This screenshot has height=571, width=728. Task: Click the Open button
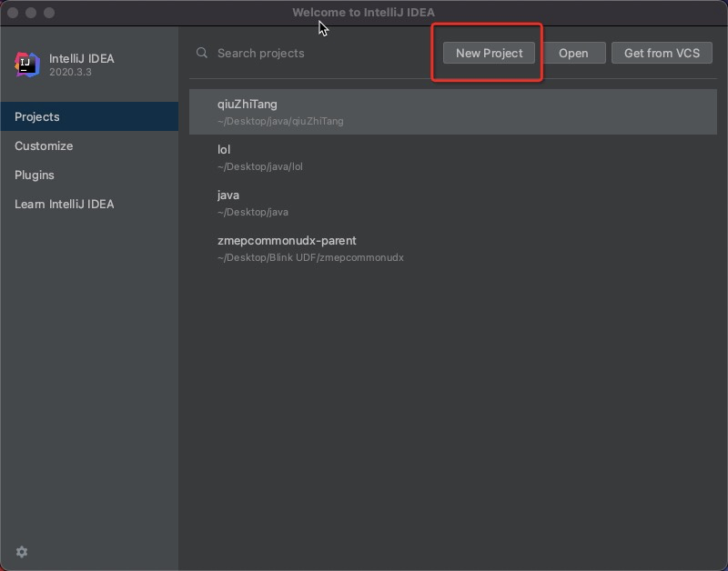573,53
